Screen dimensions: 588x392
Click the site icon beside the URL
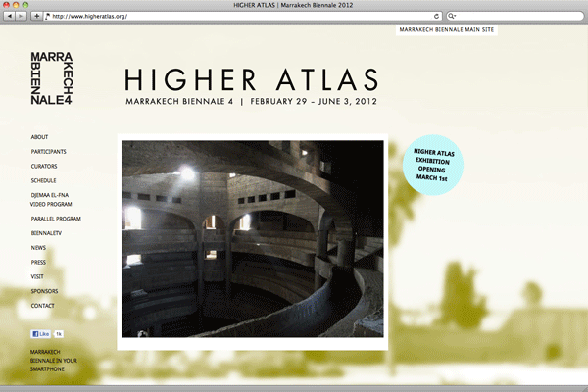tap(48, 16)
